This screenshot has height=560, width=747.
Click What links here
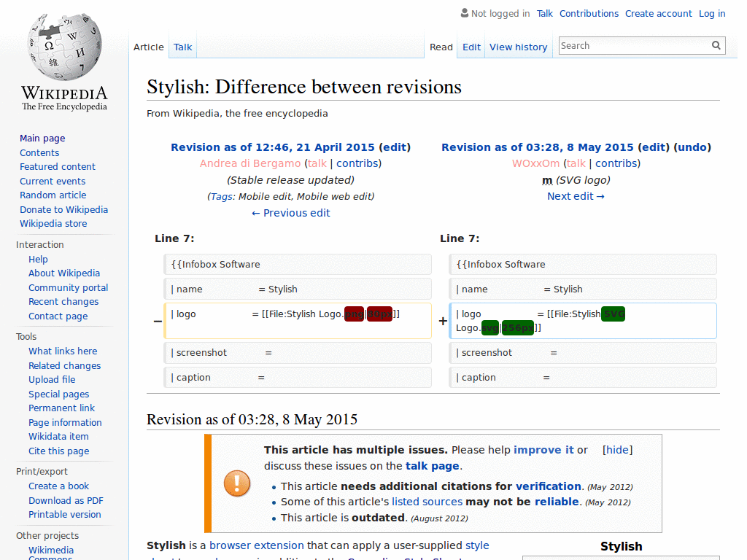pos(63,351)
